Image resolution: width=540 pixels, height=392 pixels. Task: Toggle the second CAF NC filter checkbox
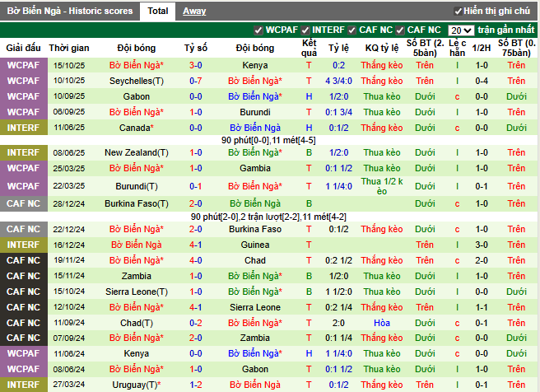pyautogui.click(x=400, y=30)
